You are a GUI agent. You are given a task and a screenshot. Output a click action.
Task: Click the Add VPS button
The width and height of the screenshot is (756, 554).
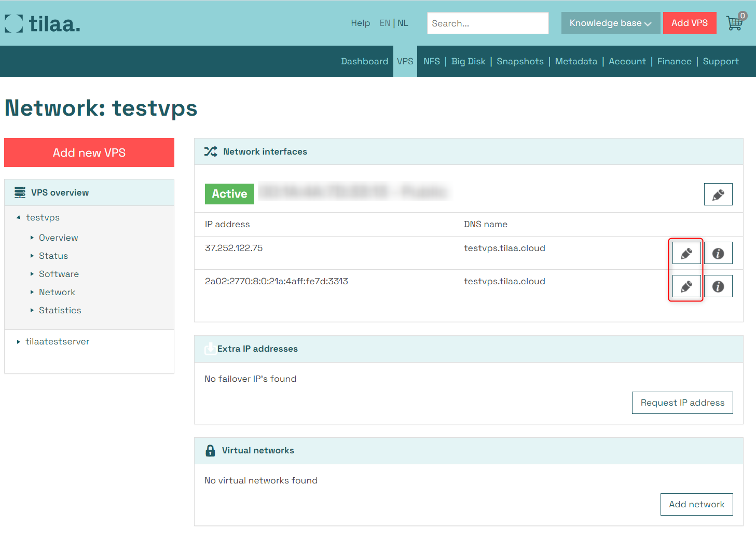click(690, 23)
